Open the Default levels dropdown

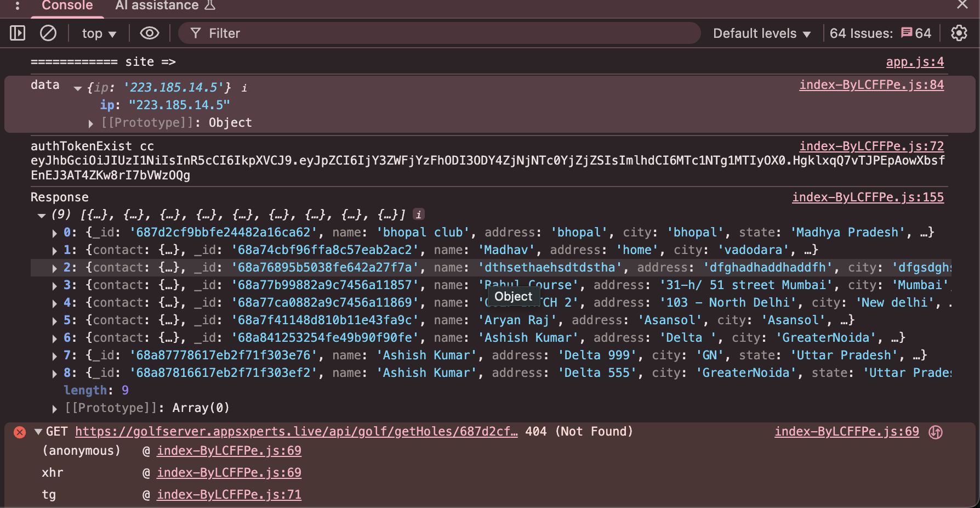[x=761, y=33]
